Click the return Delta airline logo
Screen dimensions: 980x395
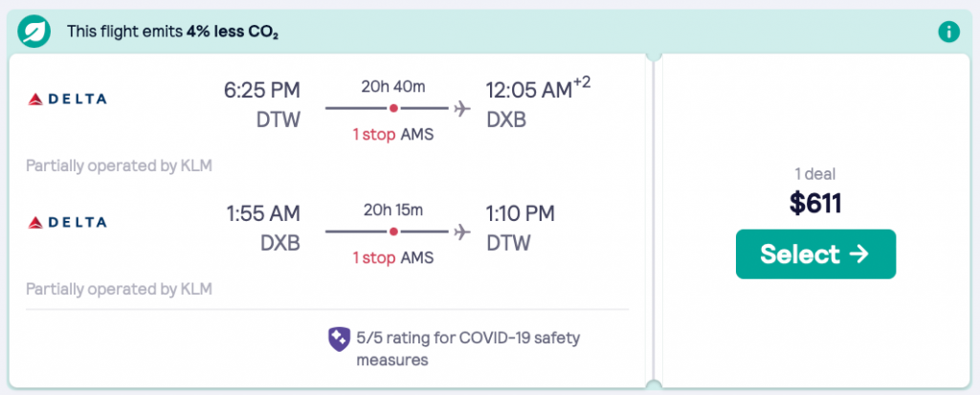(67, 222)
